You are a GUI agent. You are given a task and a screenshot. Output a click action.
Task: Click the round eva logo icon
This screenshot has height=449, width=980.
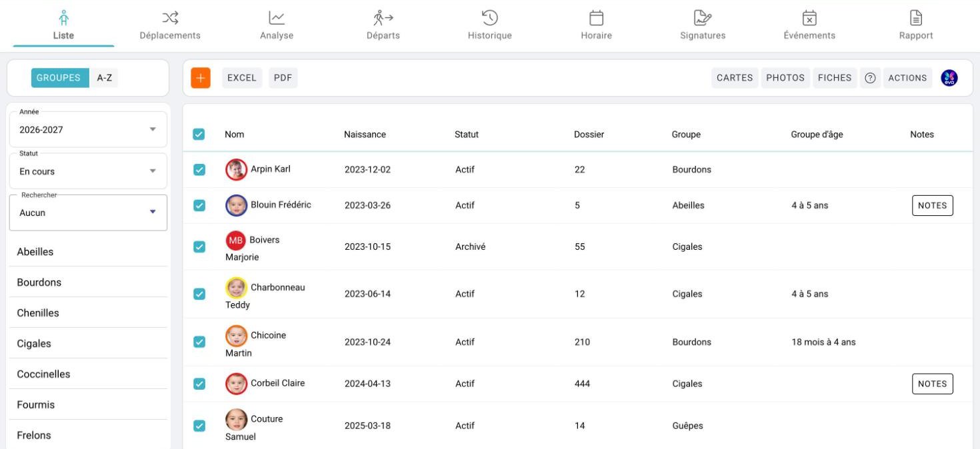(x=949, y=78)
